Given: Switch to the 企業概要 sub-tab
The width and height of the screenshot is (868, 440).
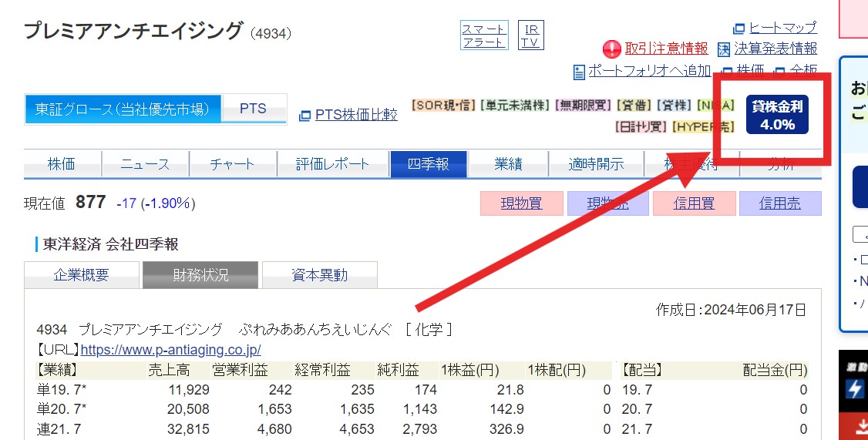Looking at the screenshot, I should (82, 275).
